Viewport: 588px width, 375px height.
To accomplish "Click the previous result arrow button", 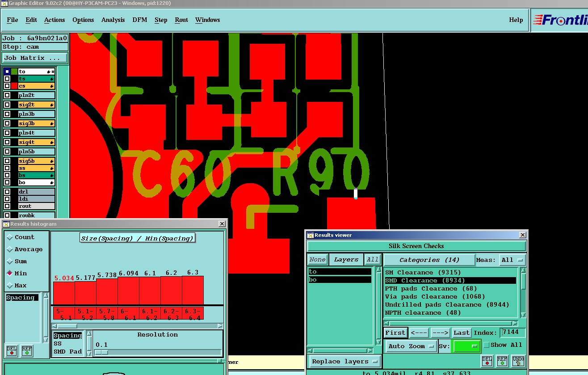I will [419, 333].
